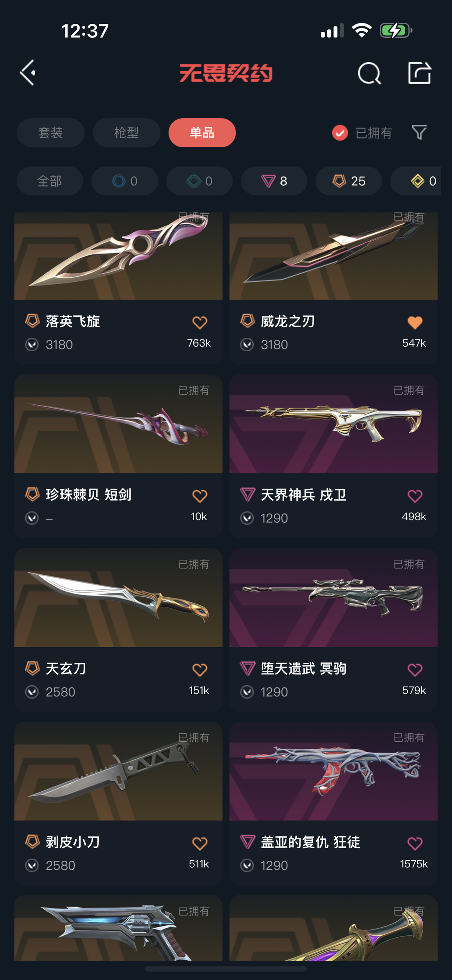Unfavorite 威龙之刃 filled heart icon
452x980 pixels.
pos(415,322)
